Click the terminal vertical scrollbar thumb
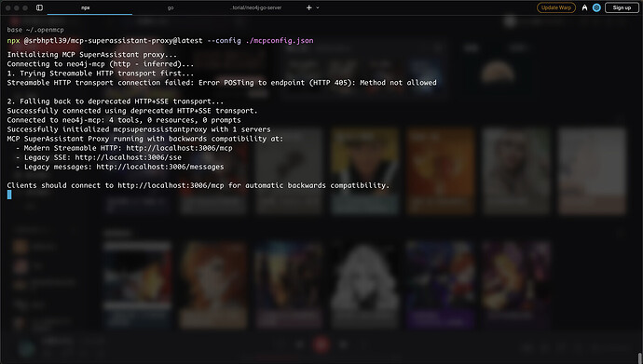 pos(639,357)
